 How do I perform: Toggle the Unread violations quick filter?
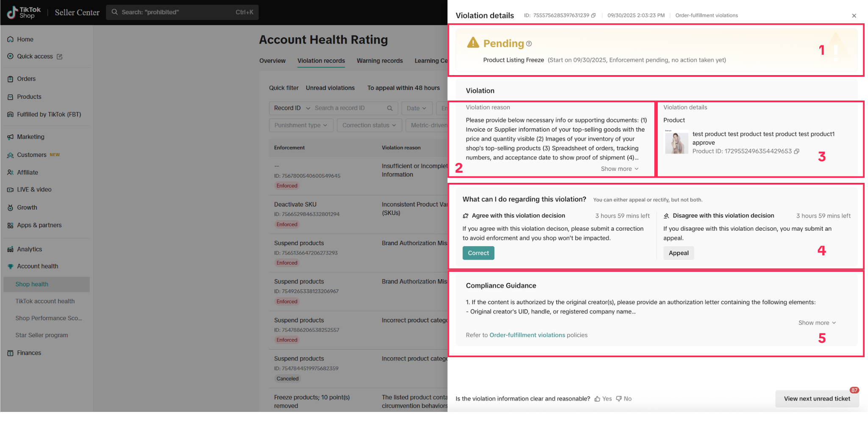pyautogui.click(x=330, y=88)
